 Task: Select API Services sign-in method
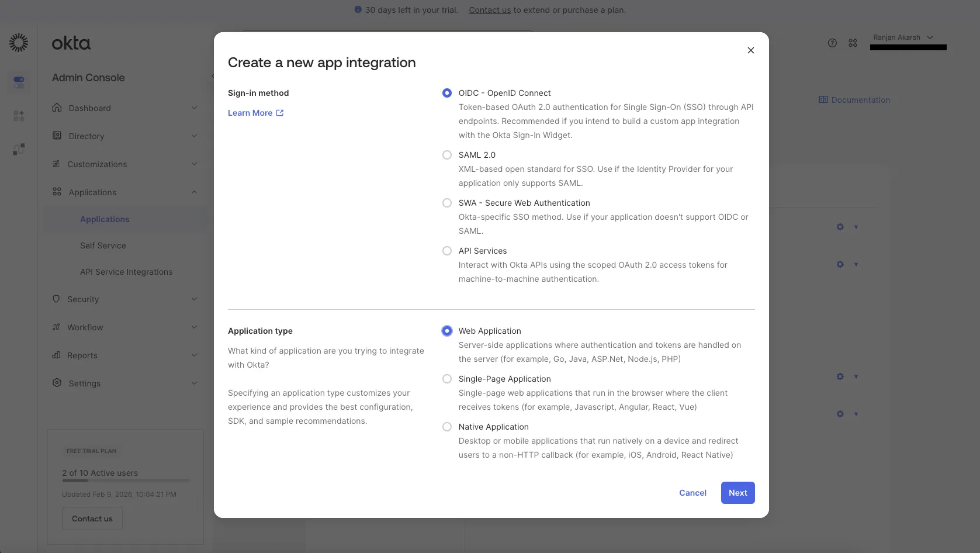click(447, 251)
